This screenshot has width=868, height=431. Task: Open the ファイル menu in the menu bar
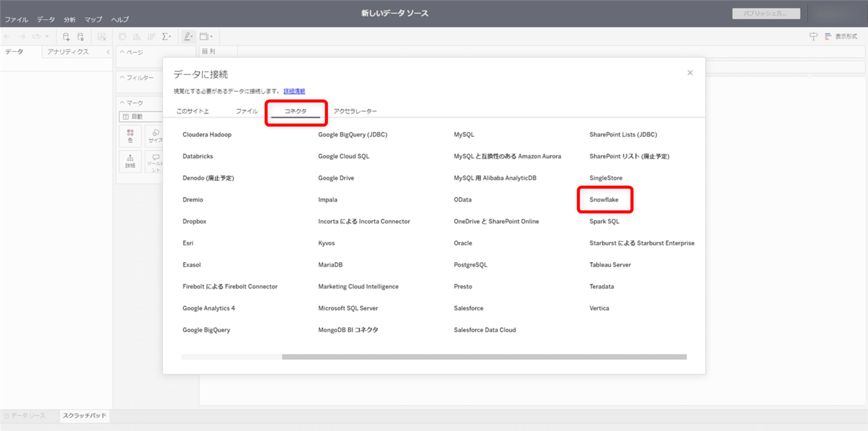pyautogui.click(x=16, y=20)
